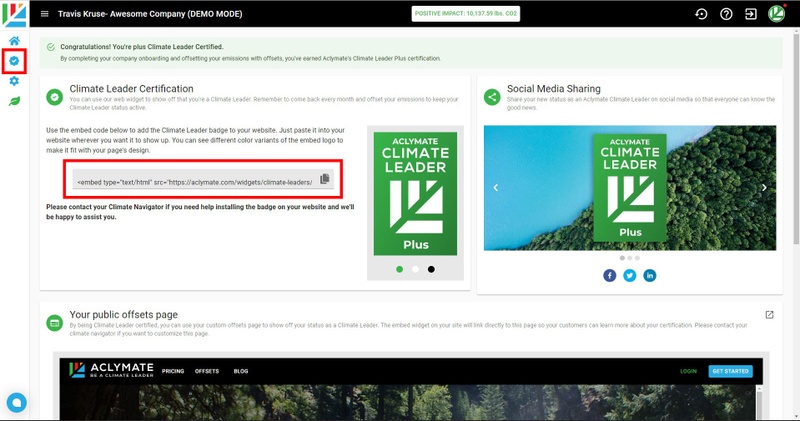Go to Home via sidebar house icon
800x421 pixels.
pos(14,41)
